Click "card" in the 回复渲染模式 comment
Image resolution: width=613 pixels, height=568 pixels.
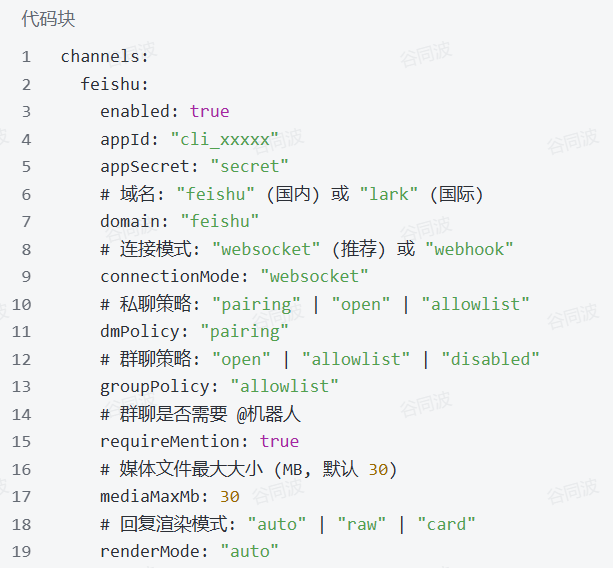pyautogui.click(x=446, y=524)
